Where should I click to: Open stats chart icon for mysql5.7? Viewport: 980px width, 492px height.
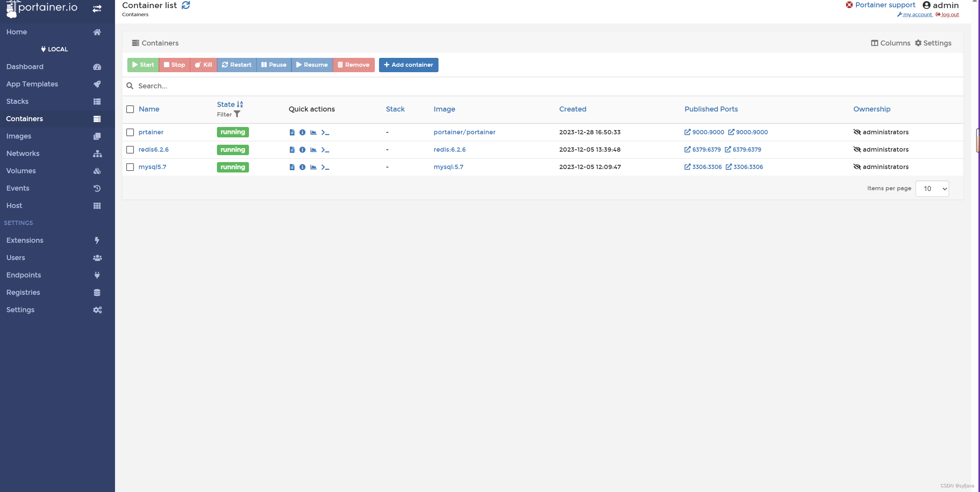coord(313,167)
